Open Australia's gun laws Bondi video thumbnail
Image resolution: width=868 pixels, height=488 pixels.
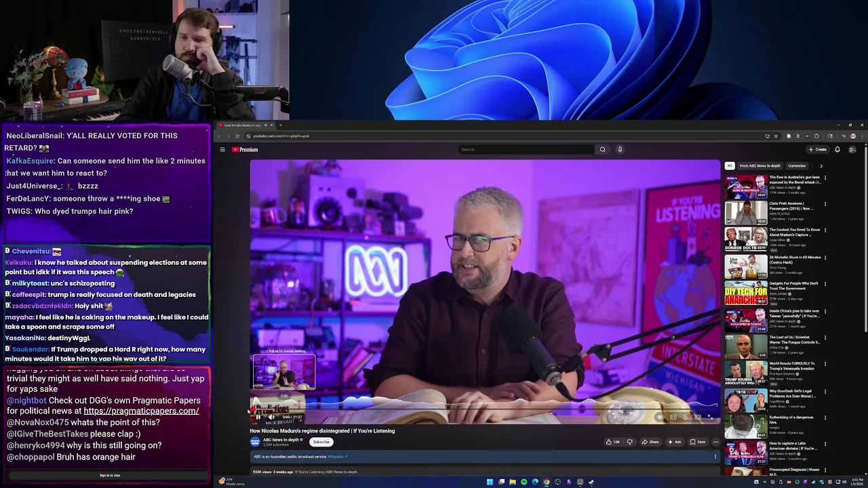click(x=746, y=186)
